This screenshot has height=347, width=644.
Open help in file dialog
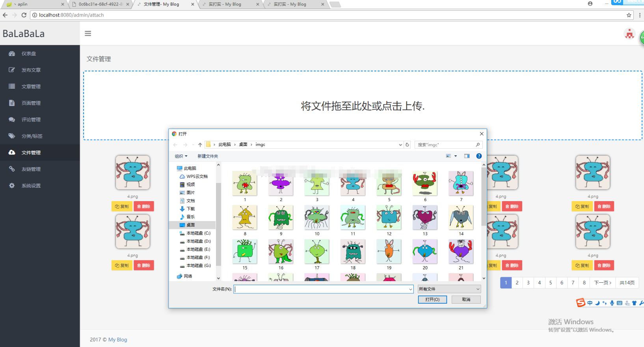pyautogui.click(x=479, y=156)
